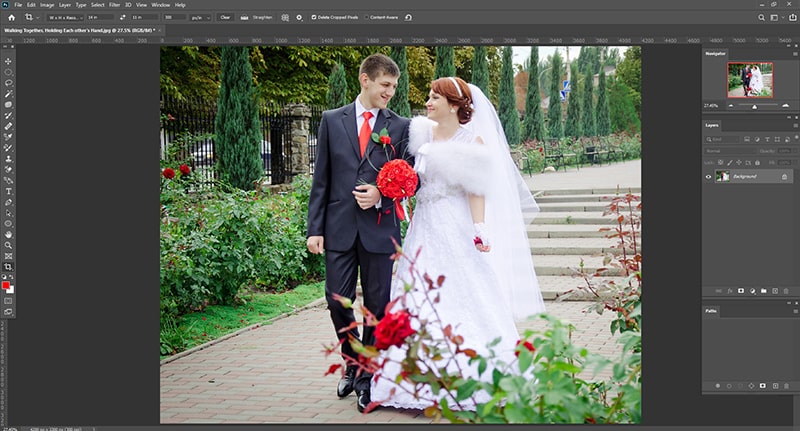The image size is (800, 431).
Task: Click the red foreground color swatch
Action: [6, 285]
